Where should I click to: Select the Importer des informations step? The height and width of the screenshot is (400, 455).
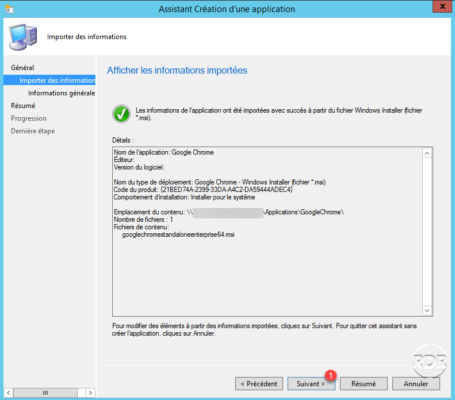coord(49,80)
